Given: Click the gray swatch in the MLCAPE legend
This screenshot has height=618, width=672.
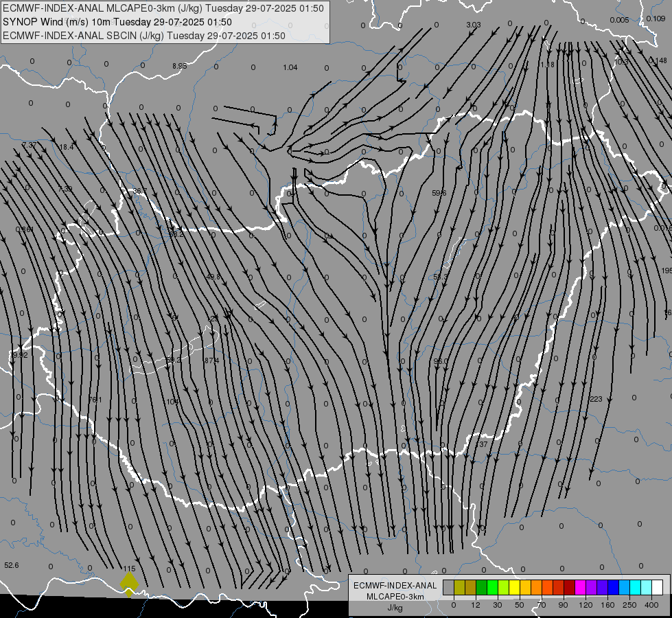Looking at the screenshot, I should pyautogui.click(x=449, y=587).
